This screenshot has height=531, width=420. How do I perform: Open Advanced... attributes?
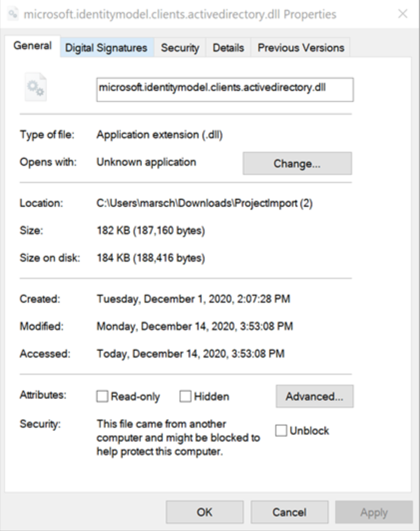click(314, 396)
